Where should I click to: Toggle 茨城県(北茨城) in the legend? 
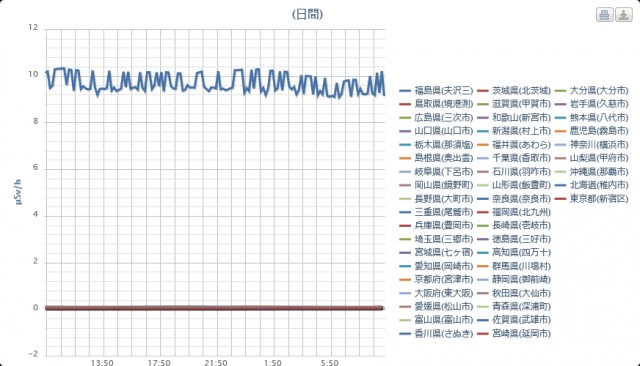coord(513,90)
